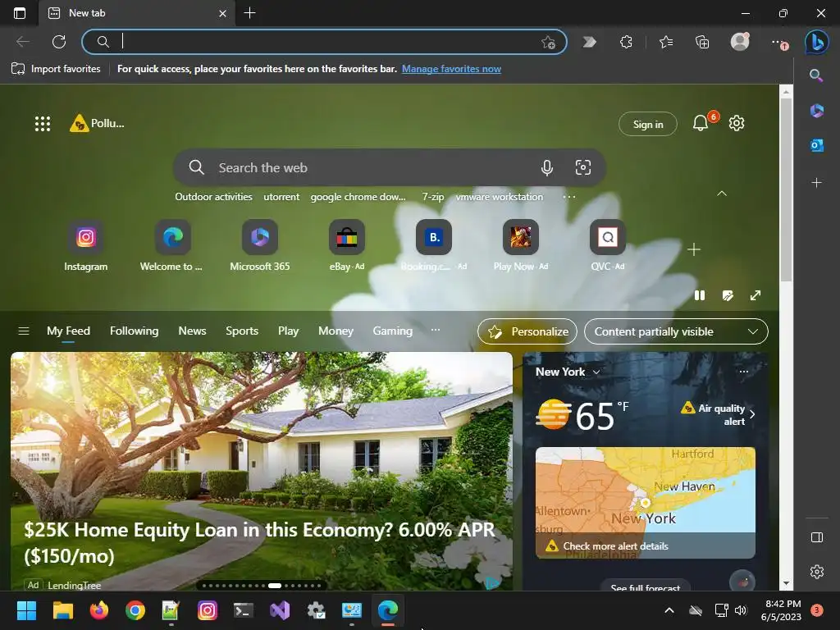The width and height of the screenshot is (840, 630).
Task: Show more suggested searches ellipsis
Action: tap(569, 197)
